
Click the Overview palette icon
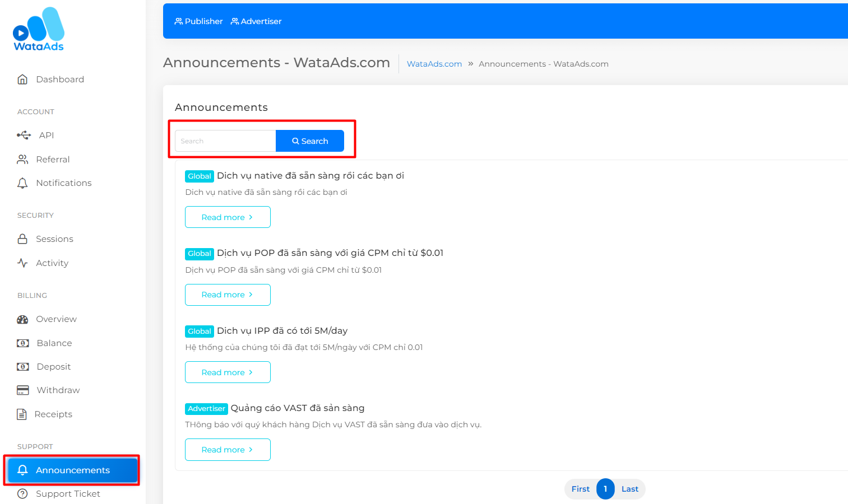[22, 319]
